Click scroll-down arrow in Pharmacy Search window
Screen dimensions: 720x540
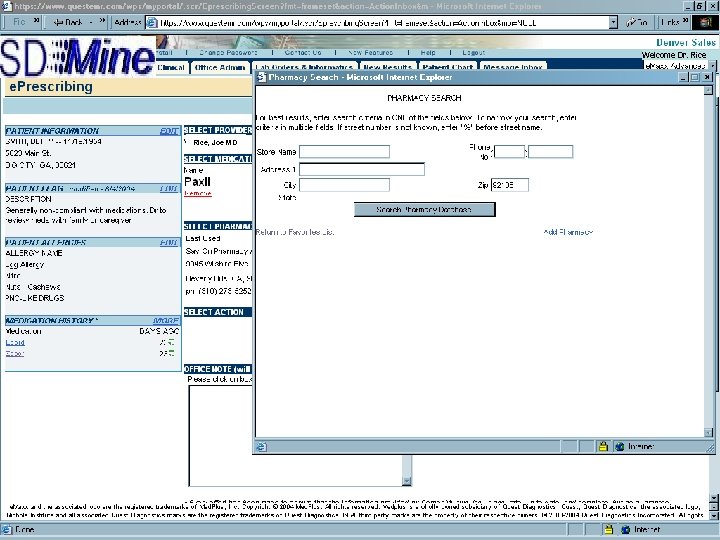point(709,433)
